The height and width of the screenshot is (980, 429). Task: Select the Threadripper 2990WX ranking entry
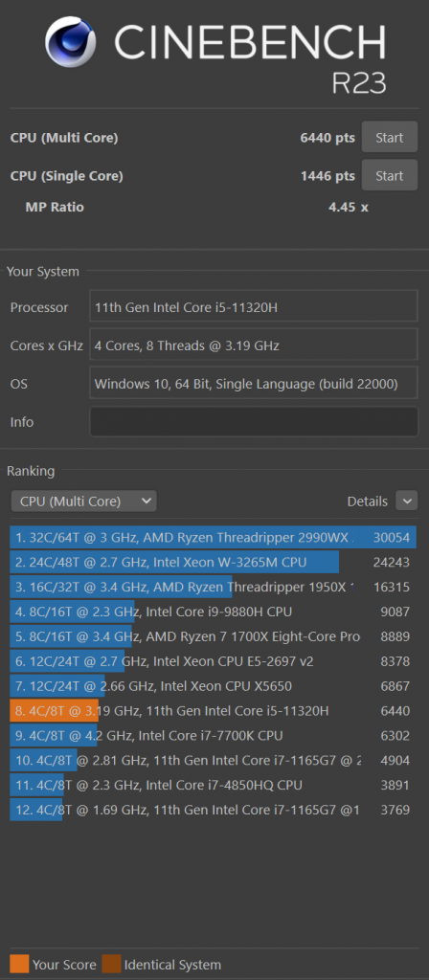214,538
